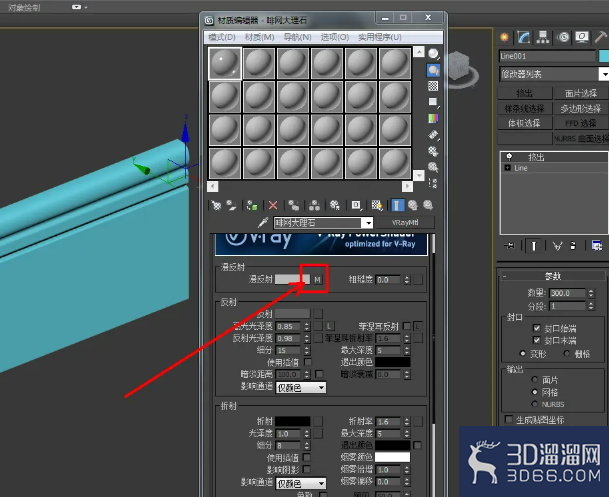609x497 pixels.
Task: Click the Sample Type sphere icon
Action: tap(433, 54)
